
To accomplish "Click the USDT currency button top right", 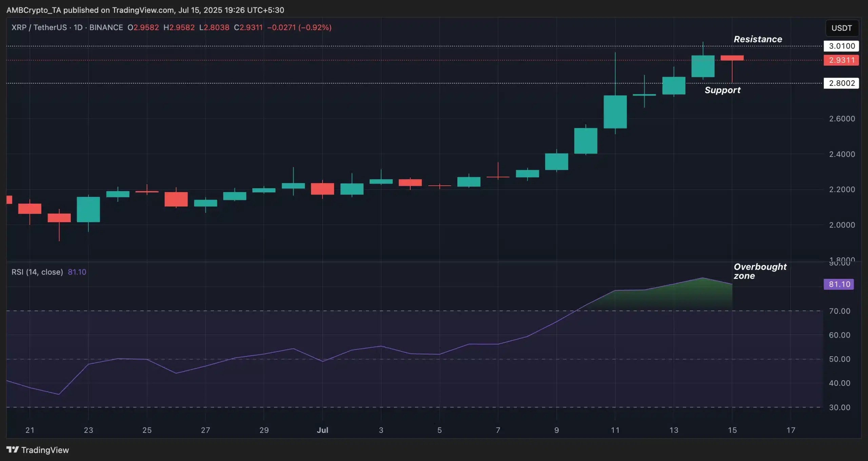I will click(842, 28).
